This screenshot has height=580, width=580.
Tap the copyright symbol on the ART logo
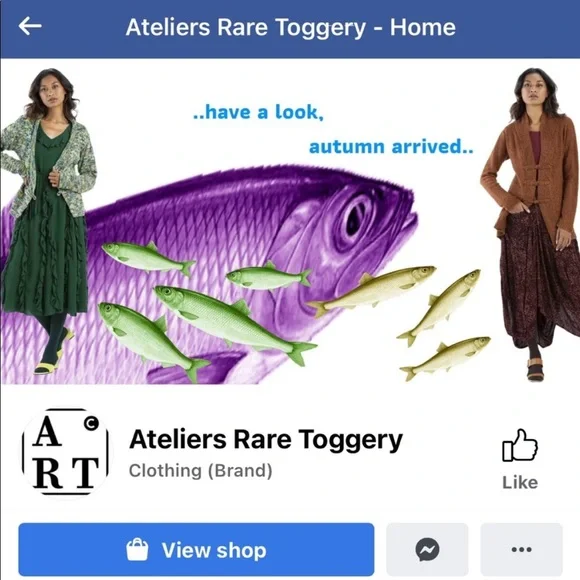click(91, 424)
